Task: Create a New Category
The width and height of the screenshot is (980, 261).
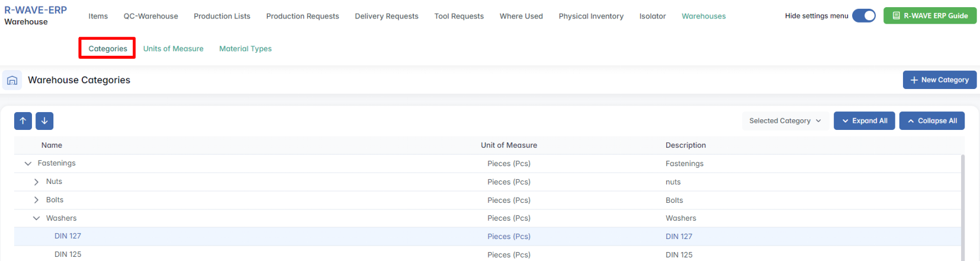Action: pos(939,80)
